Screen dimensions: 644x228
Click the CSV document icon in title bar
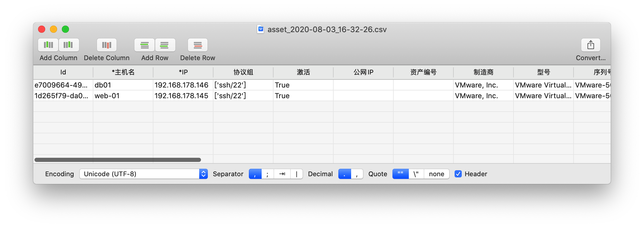[x=260, y=29]
